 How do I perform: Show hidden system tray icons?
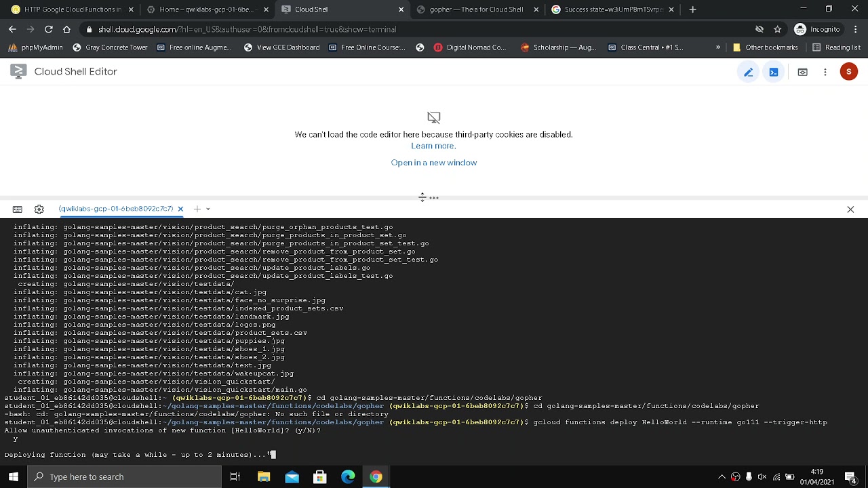click(x=722, y=477)
